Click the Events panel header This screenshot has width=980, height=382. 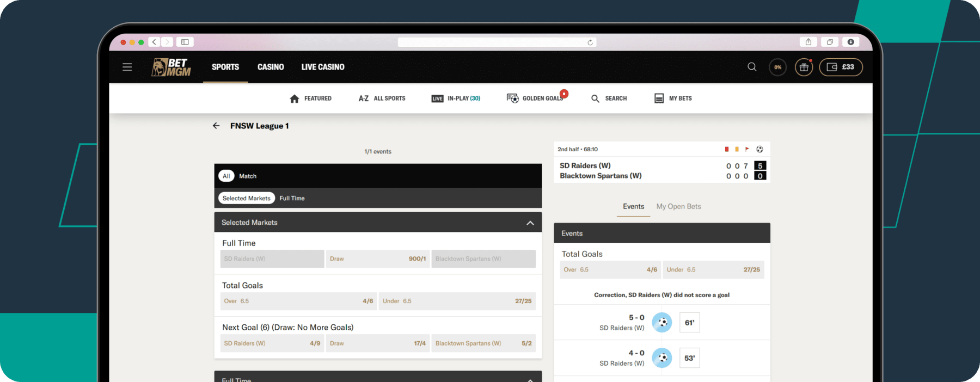662,233
